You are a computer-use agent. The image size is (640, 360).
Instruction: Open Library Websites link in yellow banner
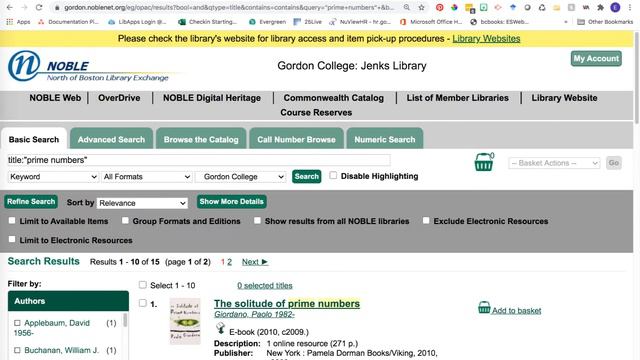pos(486,39)
